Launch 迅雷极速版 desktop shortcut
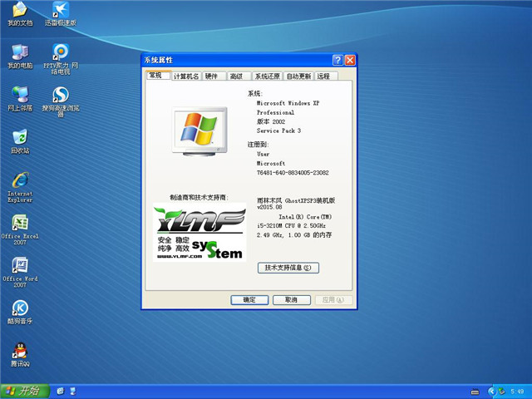This screenshot has height=399, width=532. point(61,13)
